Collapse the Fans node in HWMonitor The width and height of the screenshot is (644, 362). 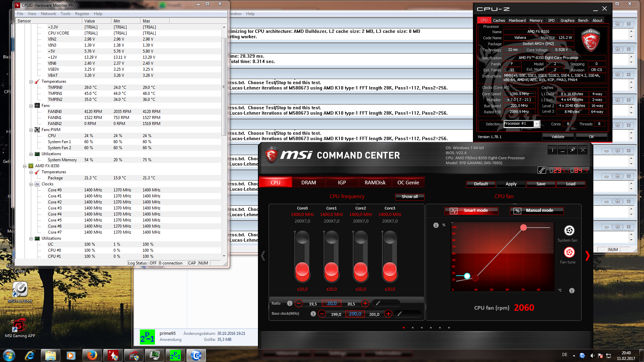[31, 106]
